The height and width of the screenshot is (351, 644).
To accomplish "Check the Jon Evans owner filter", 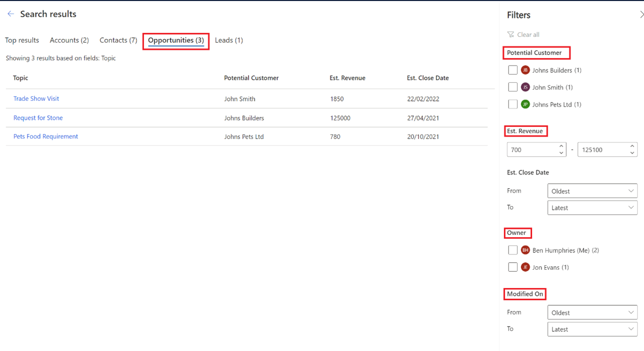I will pos(513,267).
